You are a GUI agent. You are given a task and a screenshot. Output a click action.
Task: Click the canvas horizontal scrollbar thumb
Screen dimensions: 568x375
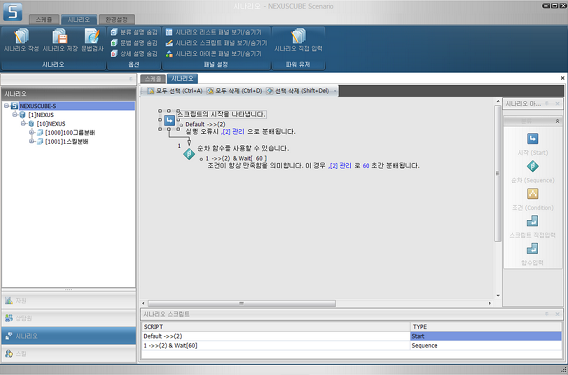(x=242, y=303)
